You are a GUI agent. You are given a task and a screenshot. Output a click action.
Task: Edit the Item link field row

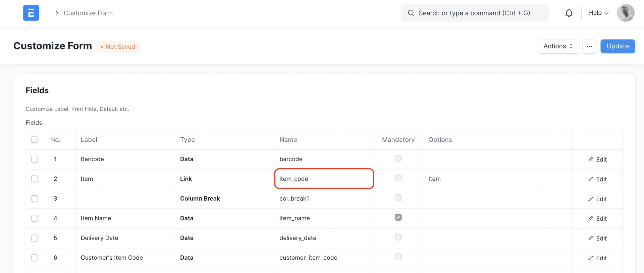[597, 179]
